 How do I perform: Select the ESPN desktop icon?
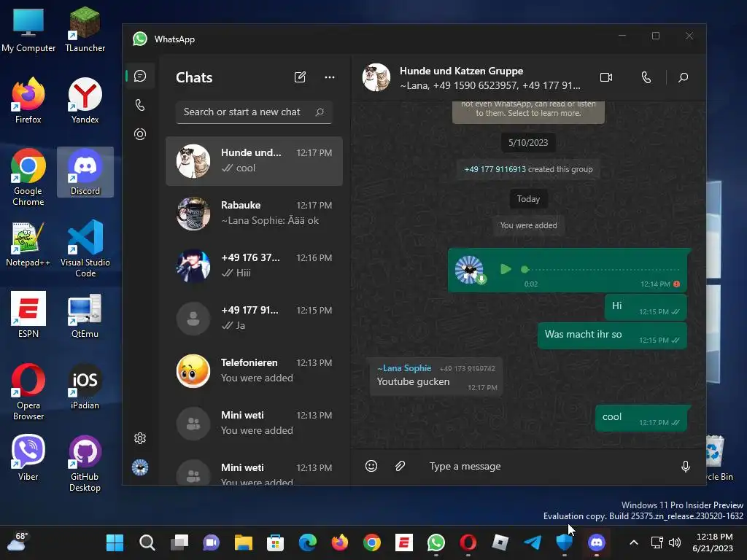28,314
